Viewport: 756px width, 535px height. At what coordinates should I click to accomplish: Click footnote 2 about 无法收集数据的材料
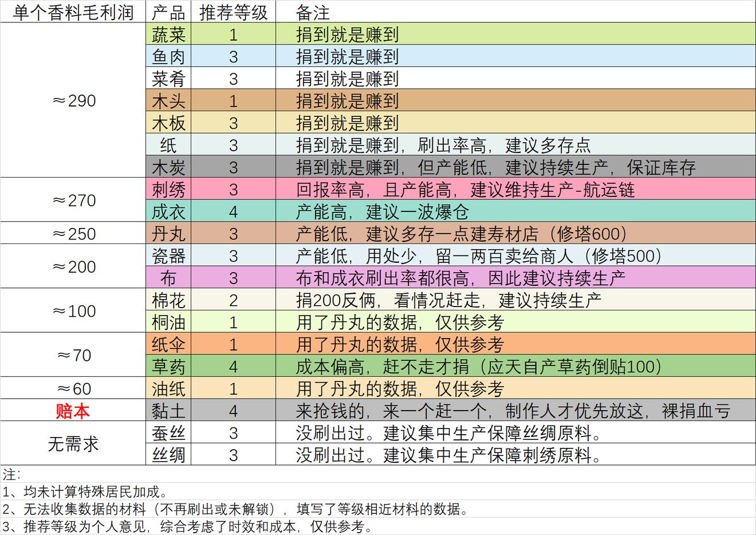[x=237, y=509]
